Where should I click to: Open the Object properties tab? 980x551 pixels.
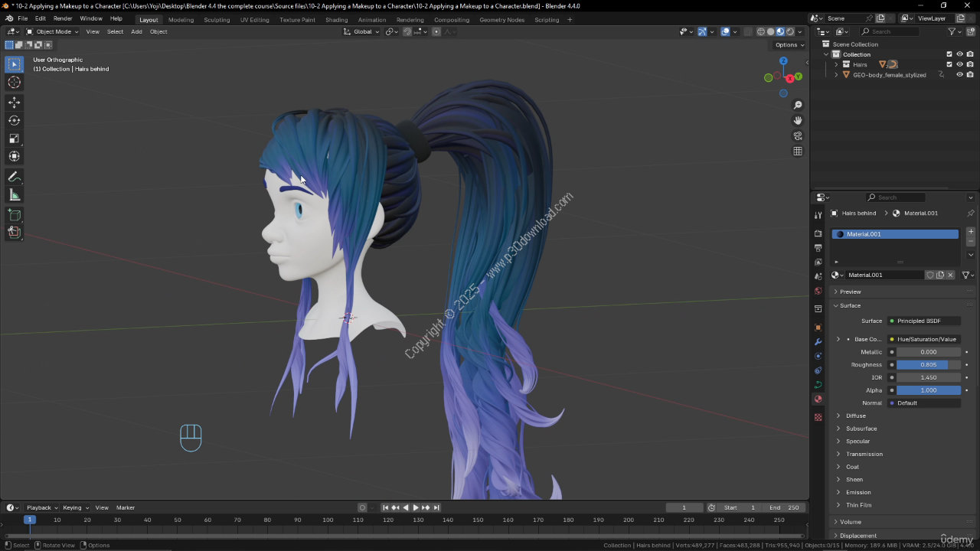click(818, 328)
